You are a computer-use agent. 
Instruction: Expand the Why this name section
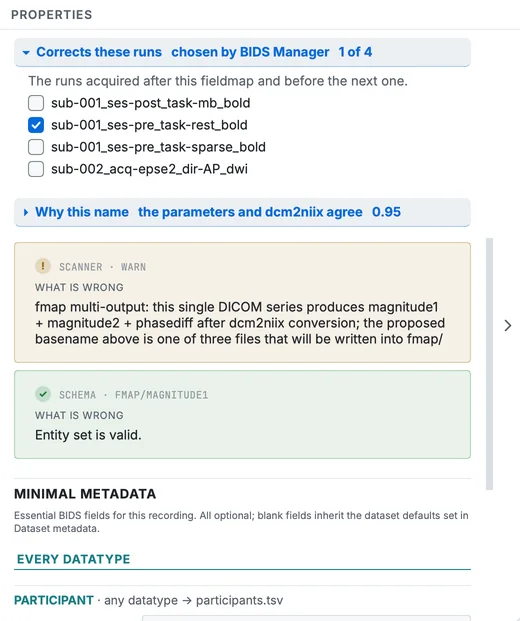tap(242, 212)
